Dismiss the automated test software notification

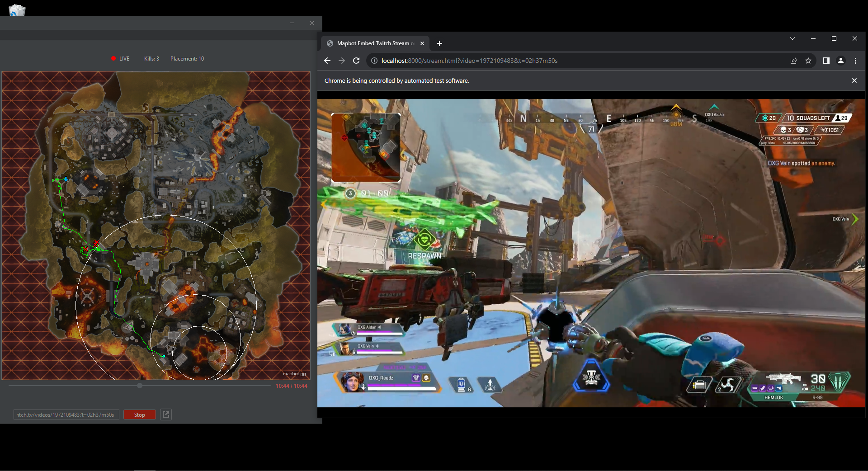point(854,80)
